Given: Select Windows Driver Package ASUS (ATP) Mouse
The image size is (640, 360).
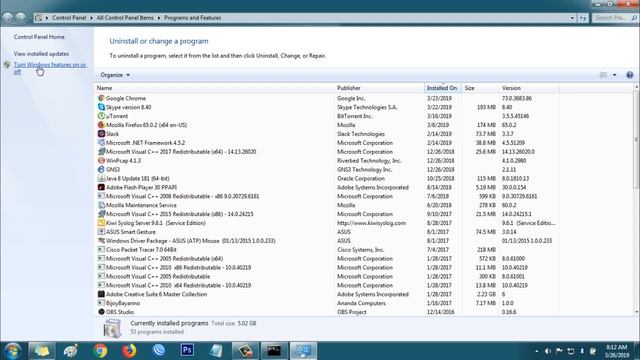Looking at the screenshot, I should point(327,241).
